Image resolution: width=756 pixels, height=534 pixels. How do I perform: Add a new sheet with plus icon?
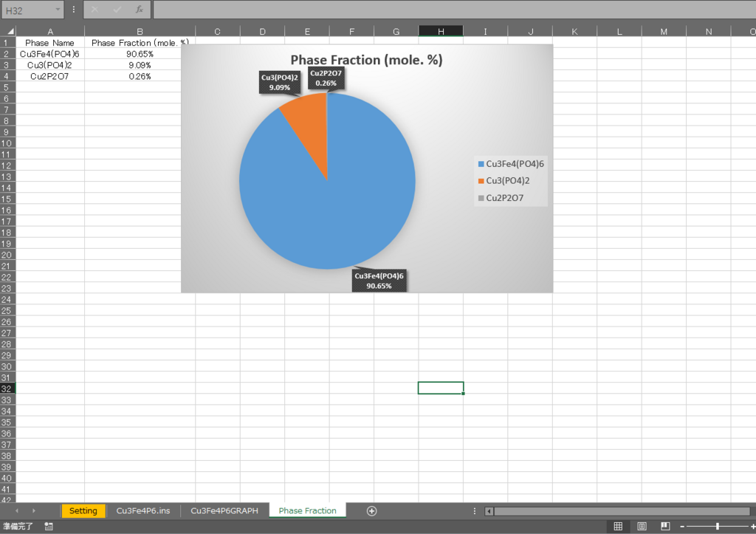372,511
